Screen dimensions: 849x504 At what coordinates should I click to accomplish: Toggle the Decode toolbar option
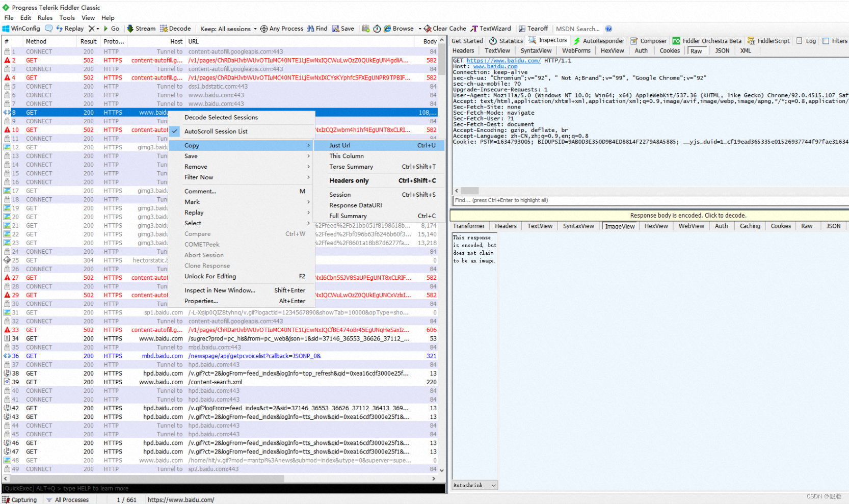pyautogui.click(x=175, y=29)
